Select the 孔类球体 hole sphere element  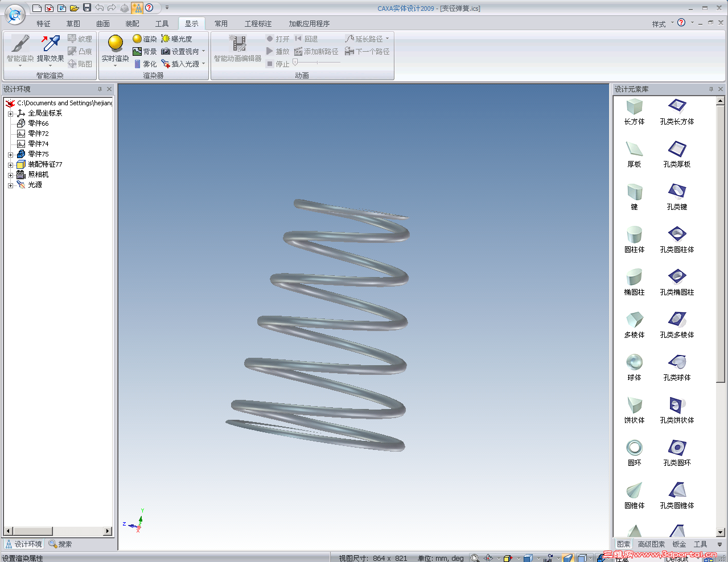677,368
